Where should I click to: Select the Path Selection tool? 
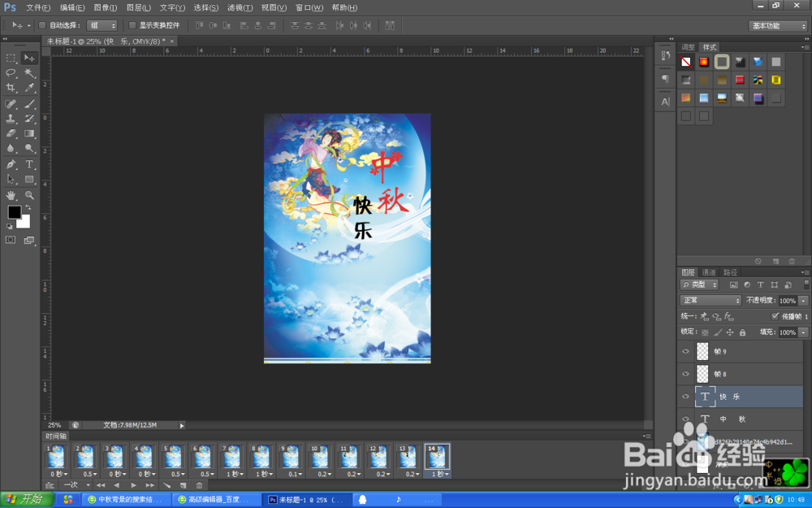click(11, 180)
